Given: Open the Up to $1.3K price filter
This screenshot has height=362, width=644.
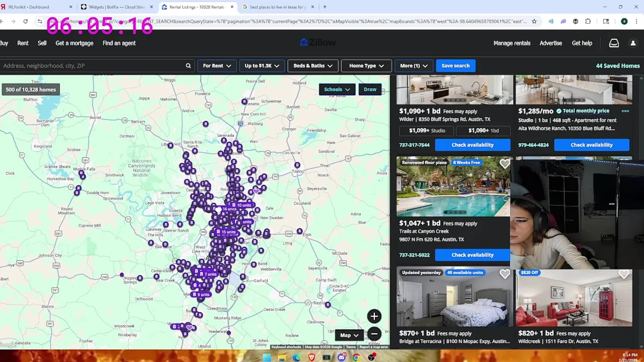Looking at the screenshot, I should [x=262, y=66].
